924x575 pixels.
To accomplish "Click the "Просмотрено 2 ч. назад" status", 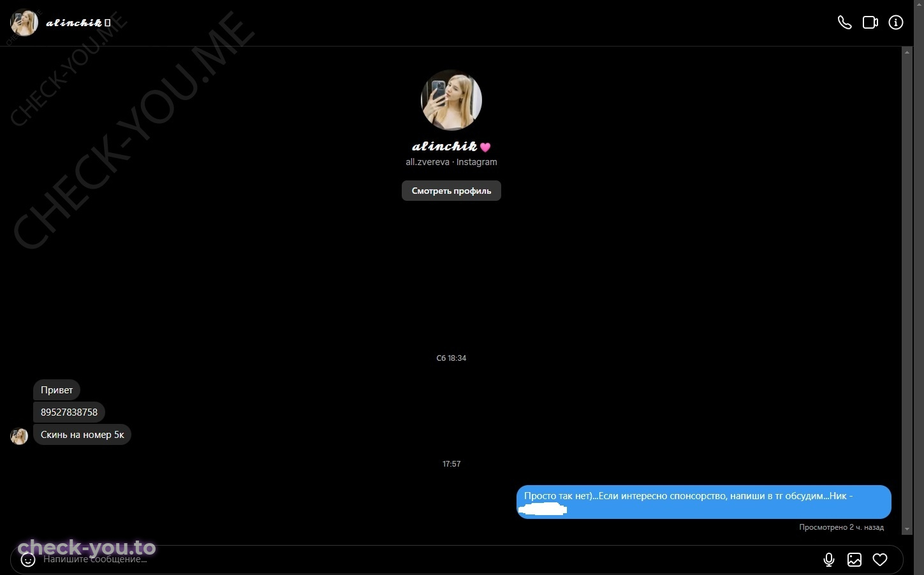I will pyautogui.click(x=842, y=527).
